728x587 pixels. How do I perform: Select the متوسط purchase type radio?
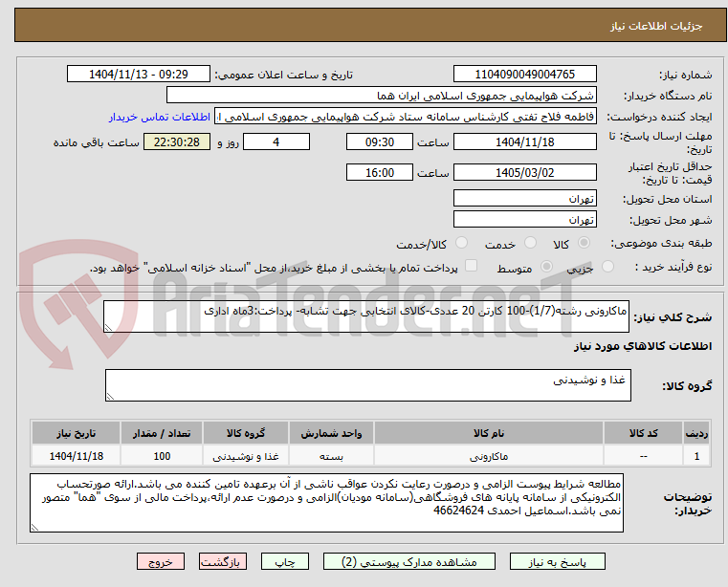click(547, 267)
